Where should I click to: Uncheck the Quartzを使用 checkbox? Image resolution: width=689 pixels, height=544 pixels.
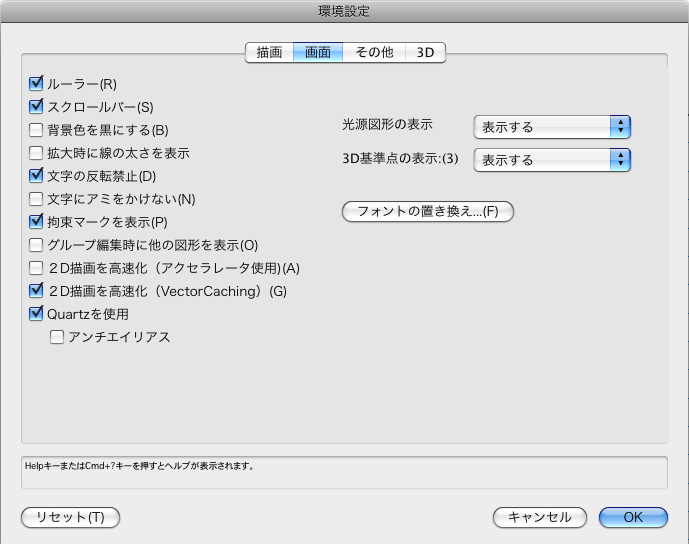37,314
